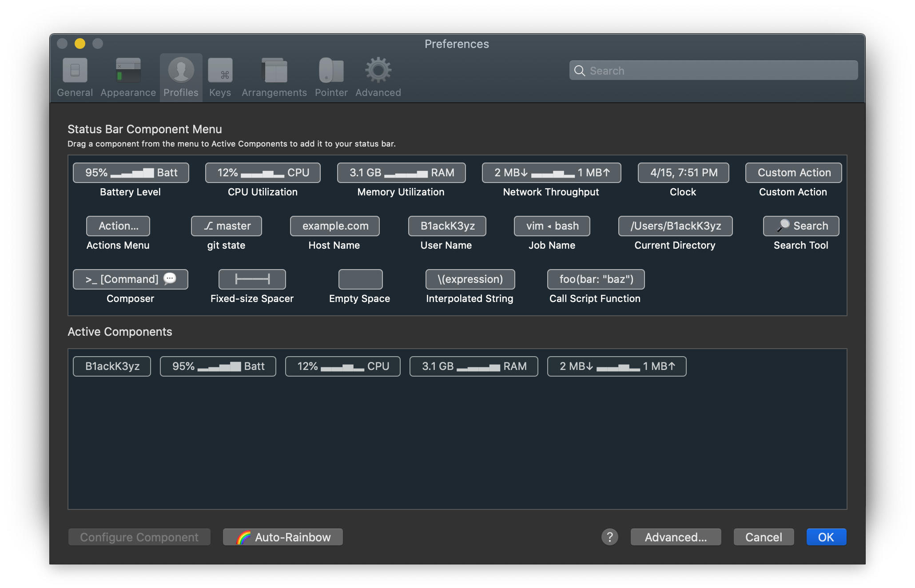Switch to the Appearance tab
915x588 pixels.
pyautogui.click(x=128, y=78)
